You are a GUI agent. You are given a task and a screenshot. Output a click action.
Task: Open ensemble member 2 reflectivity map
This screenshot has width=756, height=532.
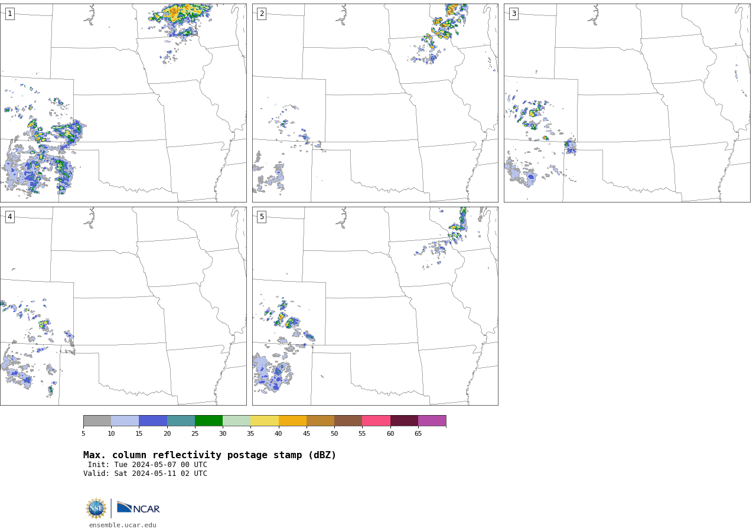[x=375, y=103]
